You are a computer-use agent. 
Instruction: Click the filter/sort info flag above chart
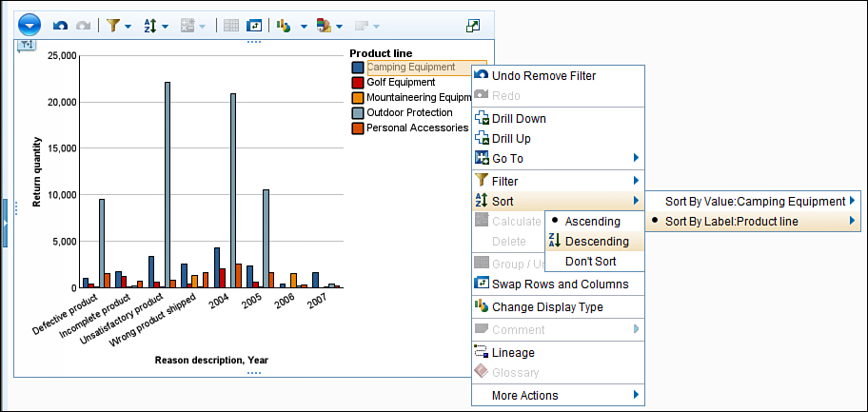pyautogui.click(x=27, y=46)
